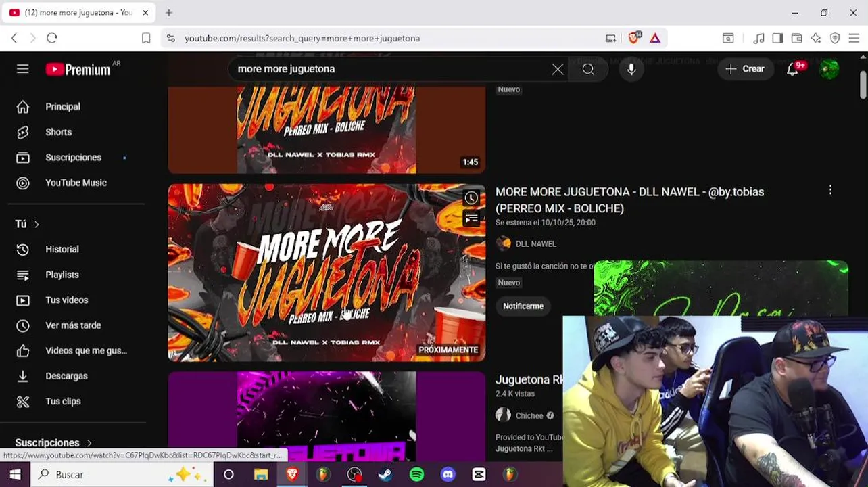
Task: Click the address bar URL
Action: pos(302,39)
